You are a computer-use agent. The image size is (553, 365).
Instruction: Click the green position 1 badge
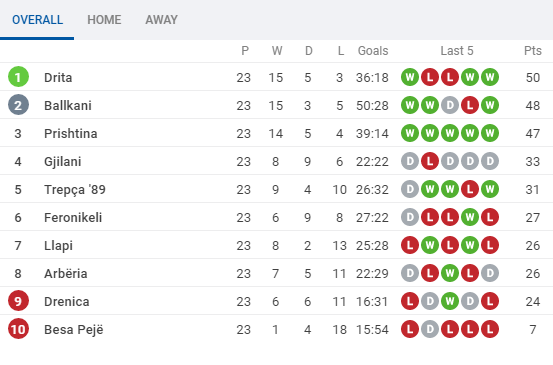[18, 77]
